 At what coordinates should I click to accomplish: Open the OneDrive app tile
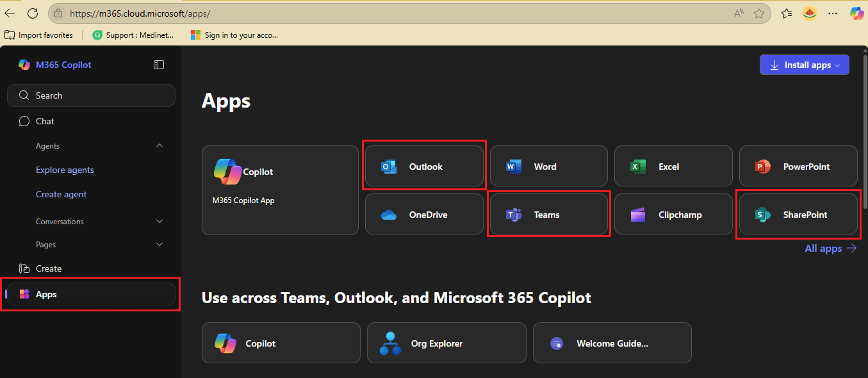pyautogui.click(x=424, y=215)
